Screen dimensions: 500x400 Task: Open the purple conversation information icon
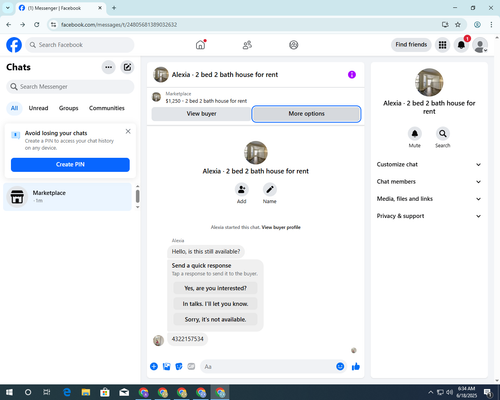tap(352, 75)
